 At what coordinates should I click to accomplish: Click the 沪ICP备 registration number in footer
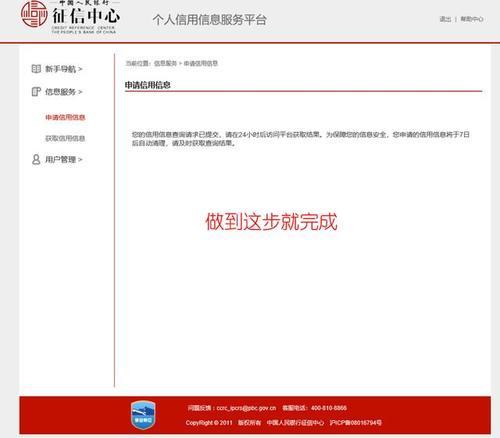356,423
